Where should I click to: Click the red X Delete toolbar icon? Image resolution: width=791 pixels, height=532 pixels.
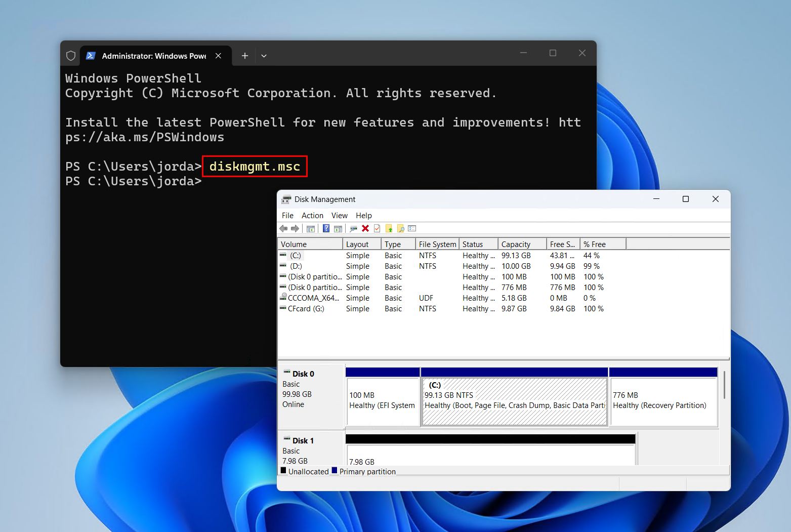[365, 229]
